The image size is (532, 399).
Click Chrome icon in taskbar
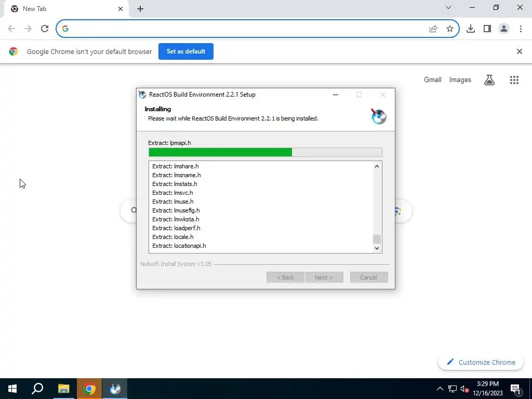point(89,389)
